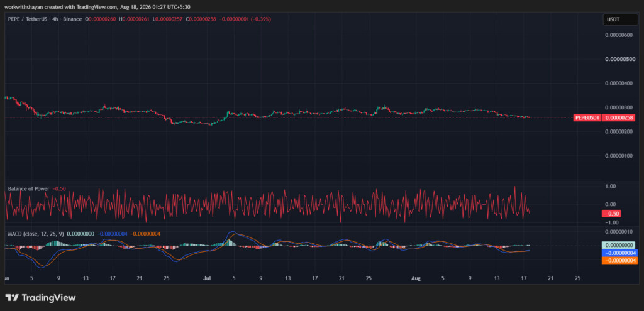Viewport: 644px width, 311px height.
Task: Click the 0.00000400 price axis label
Action: click(x=619, y=84)
